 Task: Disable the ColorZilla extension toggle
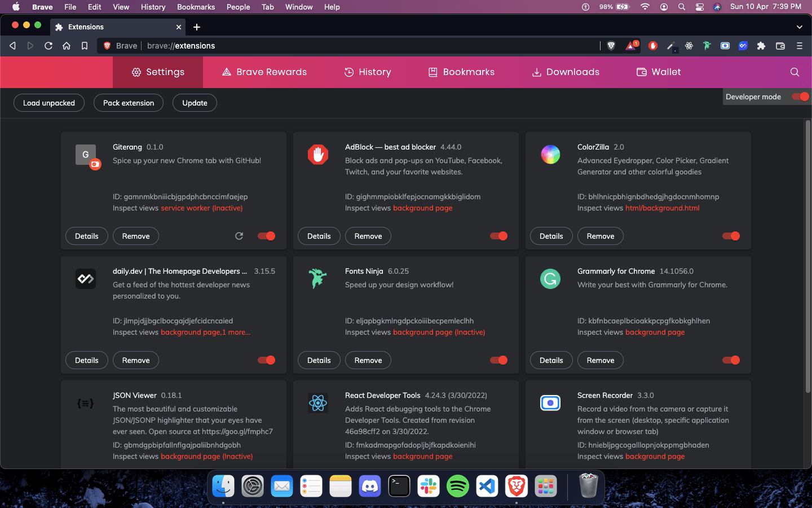pos(731,236)
